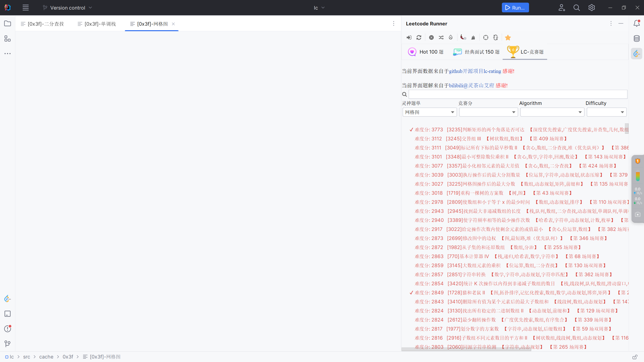
Task: Click the add user Code With Me icon
Action: click(x=562, y=8)
